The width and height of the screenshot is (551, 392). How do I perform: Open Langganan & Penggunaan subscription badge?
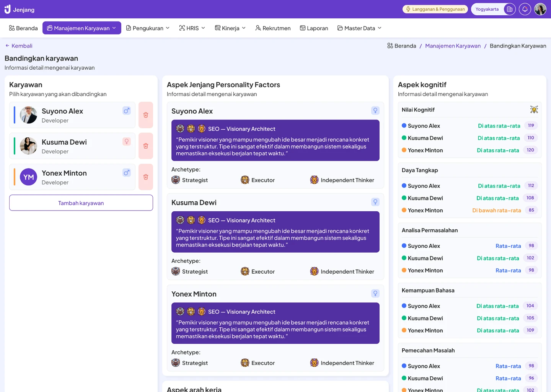435,9
